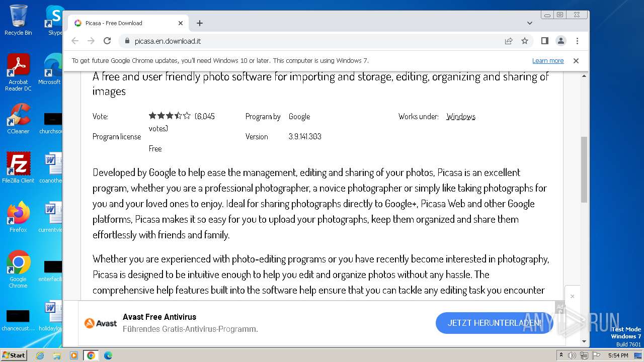Reload the Picasa download page

pyautogui.click(x=107, y=41)
